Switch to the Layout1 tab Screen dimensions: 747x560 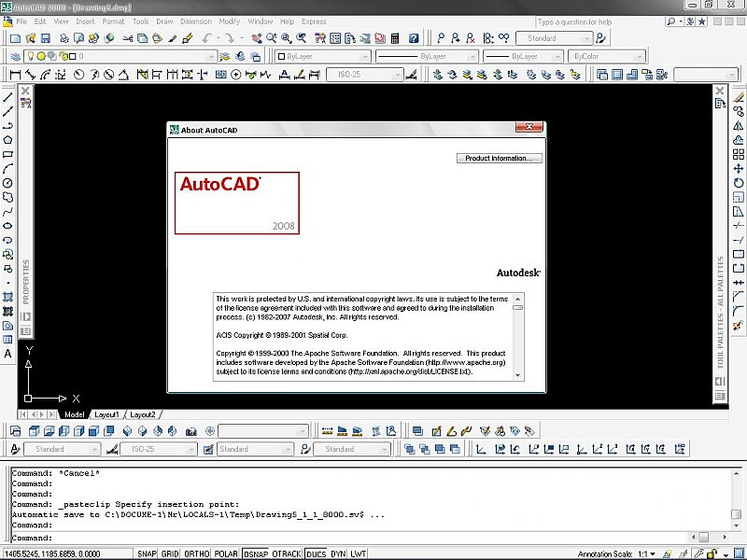(x=108, y=414)
